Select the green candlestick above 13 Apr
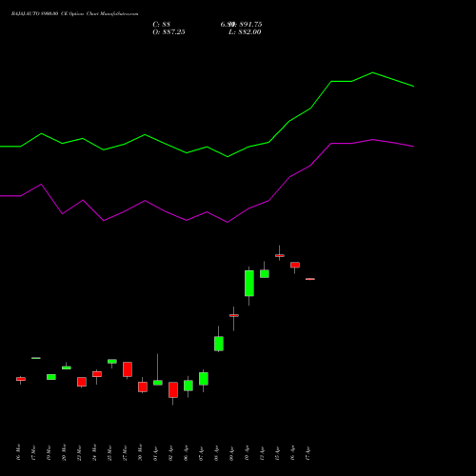 [265, 273]
